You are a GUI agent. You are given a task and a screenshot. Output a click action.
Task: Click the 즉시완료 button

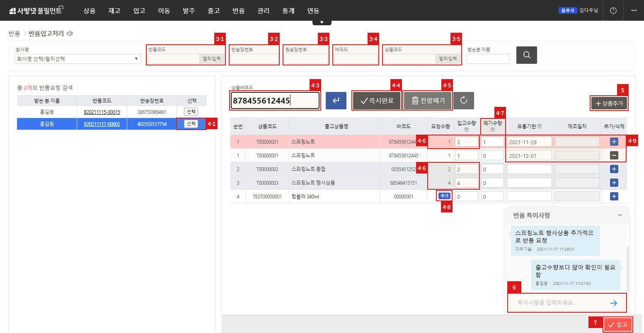[376, 101]
